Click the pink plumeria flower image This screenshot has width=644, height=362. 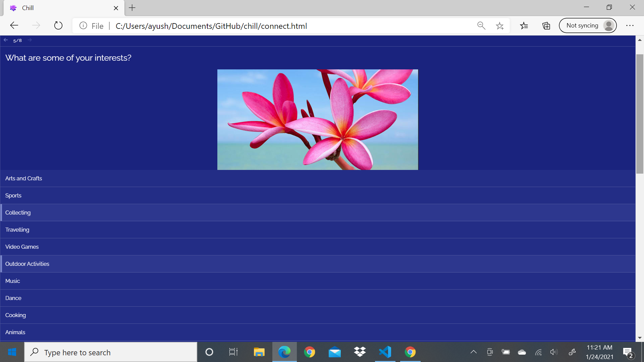(317, 119)
